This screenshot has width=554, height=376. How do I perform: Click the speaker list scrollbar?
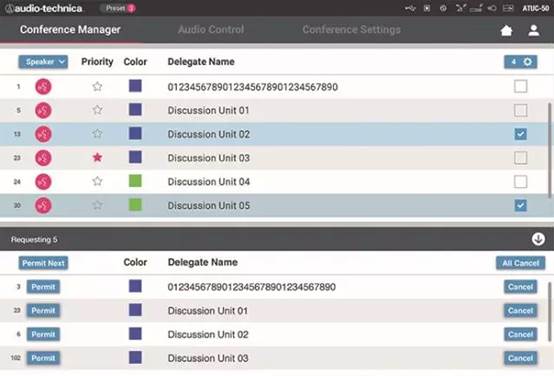pos(549,150)
